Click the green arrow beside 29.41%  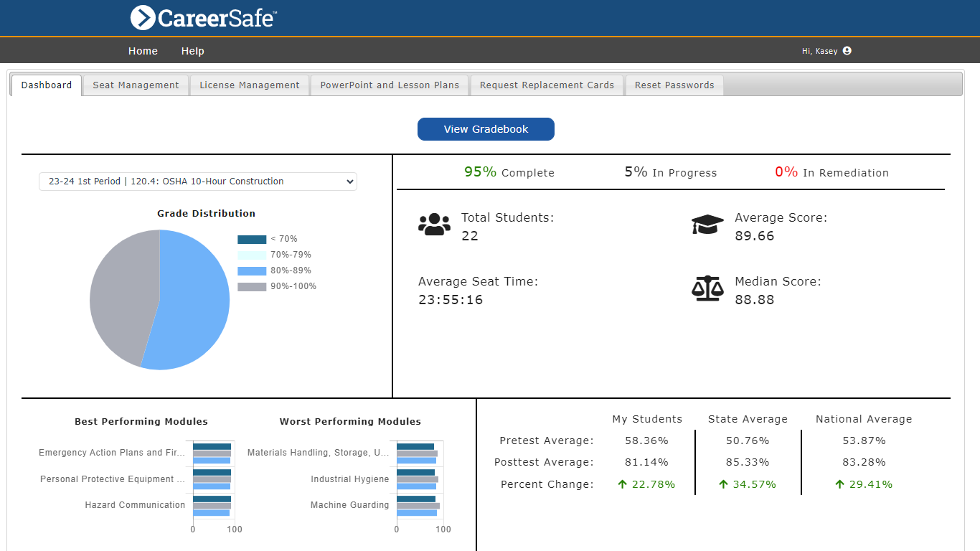click(x=839, y=484)
